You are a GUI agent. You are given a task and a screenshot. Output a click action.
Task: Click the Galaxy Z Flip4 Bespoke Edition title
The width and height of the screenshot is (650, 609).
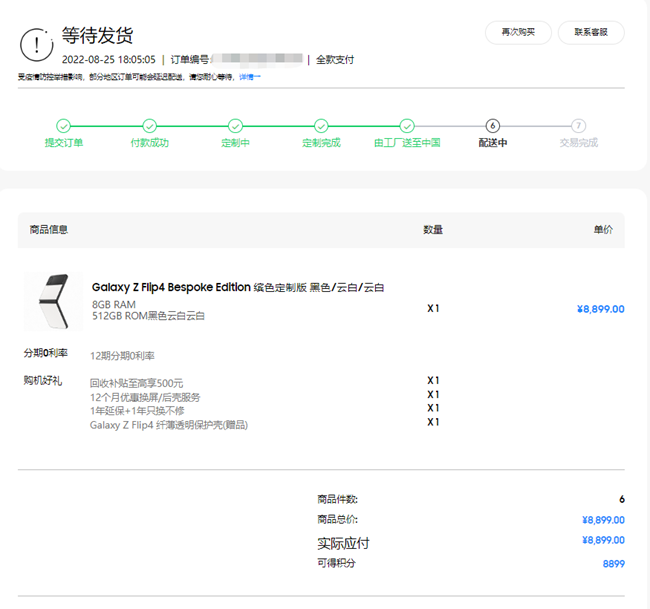pyautogui.click(x=170, y=288)
